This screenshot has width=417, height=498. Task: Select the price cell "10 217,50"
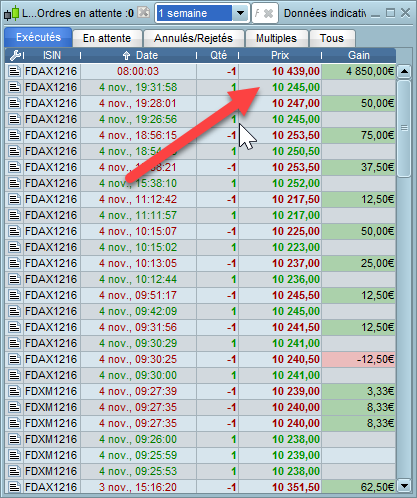[x=280, y=199]
